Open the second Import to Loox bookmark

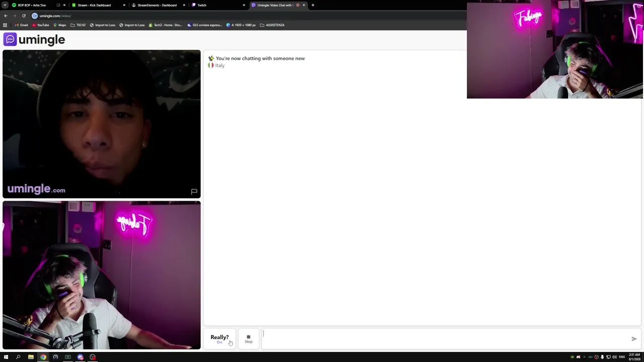point(132,25)
